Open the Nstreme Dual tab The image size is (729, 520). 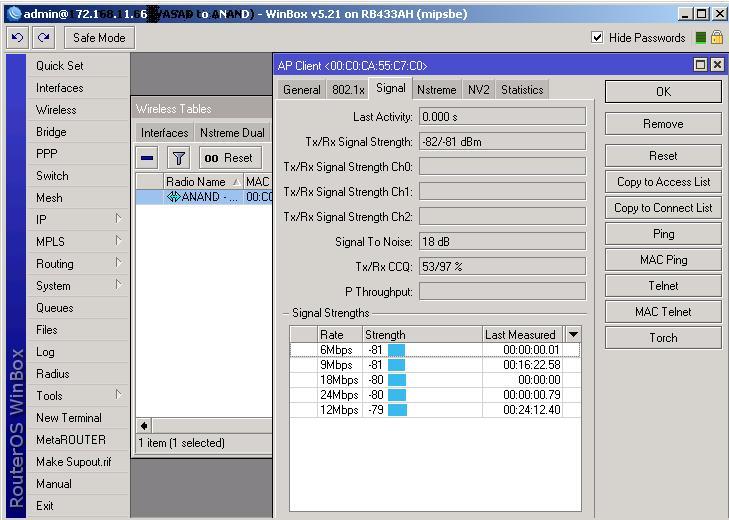coord(232,133)
